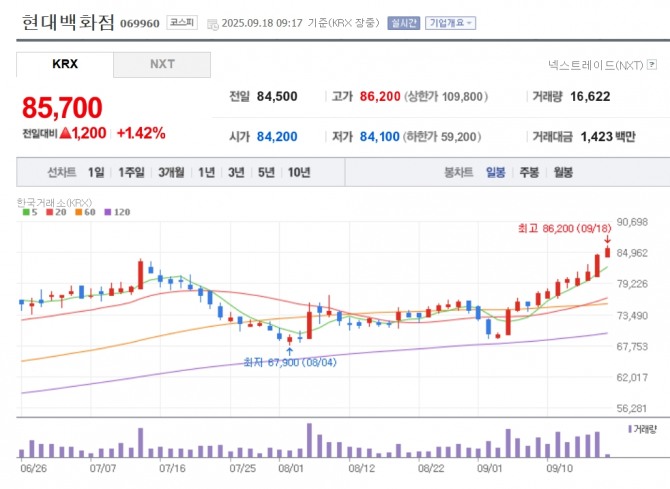Viewport: 670px width, 489px height.
Task: Click the 넥스트레이드(NXT) link
Action: (x=596, y=65)
